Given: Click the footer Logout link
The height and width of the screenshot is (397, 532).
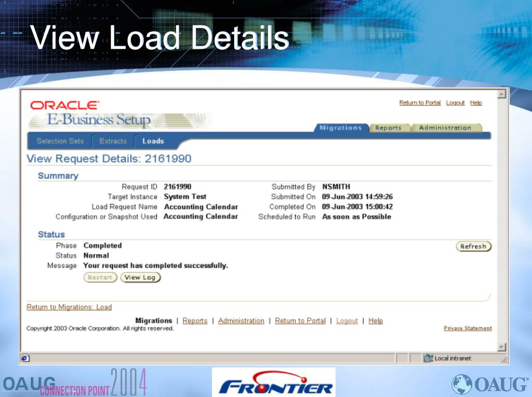Looking at the screenshot, I should pos(347,321).
